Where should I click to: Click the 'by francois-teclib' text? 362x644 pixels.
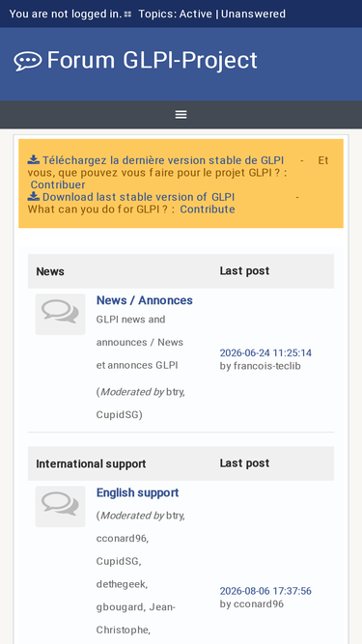[261, 366]
